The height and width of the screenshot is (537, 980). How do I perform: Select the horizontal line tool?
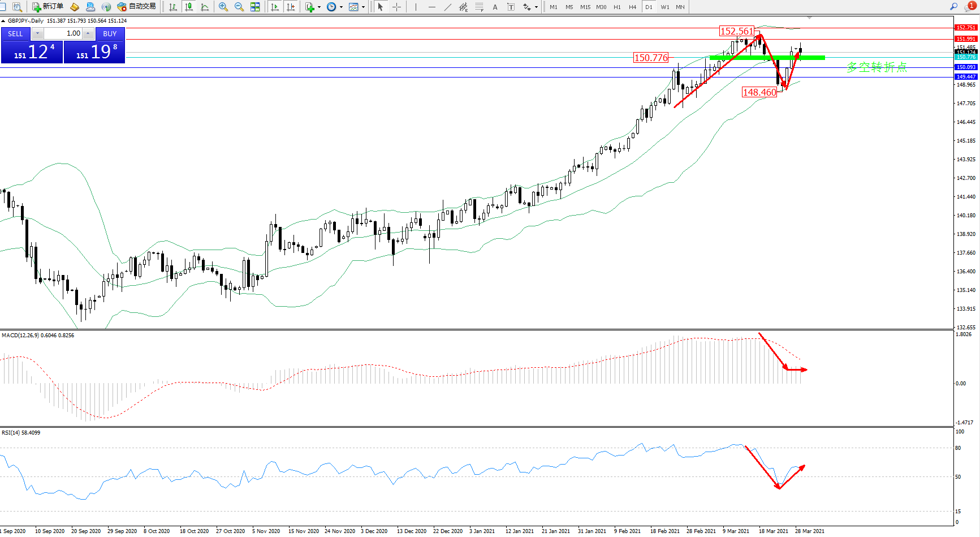(432, 7)
